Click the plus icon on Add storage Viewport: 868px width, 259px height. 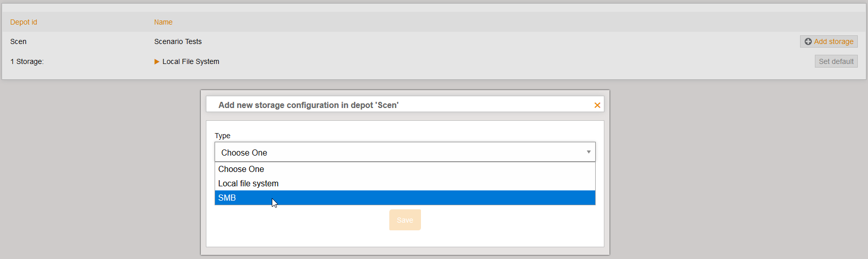pyautogui.click(x=808, y=41)
